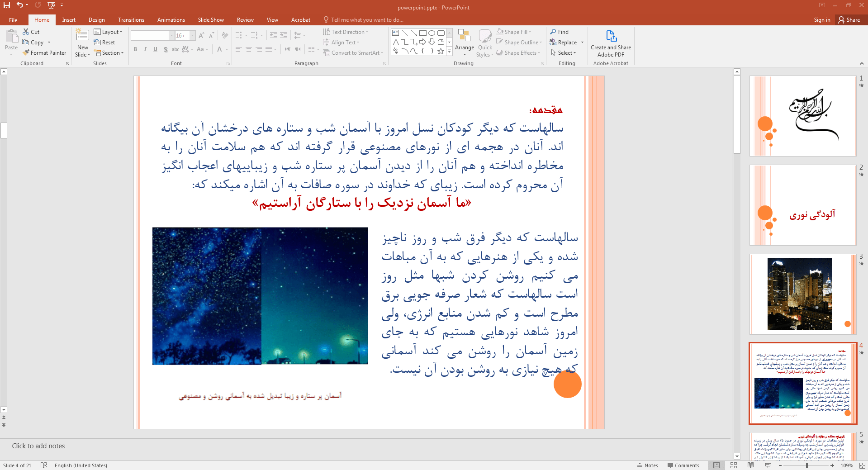
Task: Click Create and Share Adobe PDF
Action: click(611, 43)
